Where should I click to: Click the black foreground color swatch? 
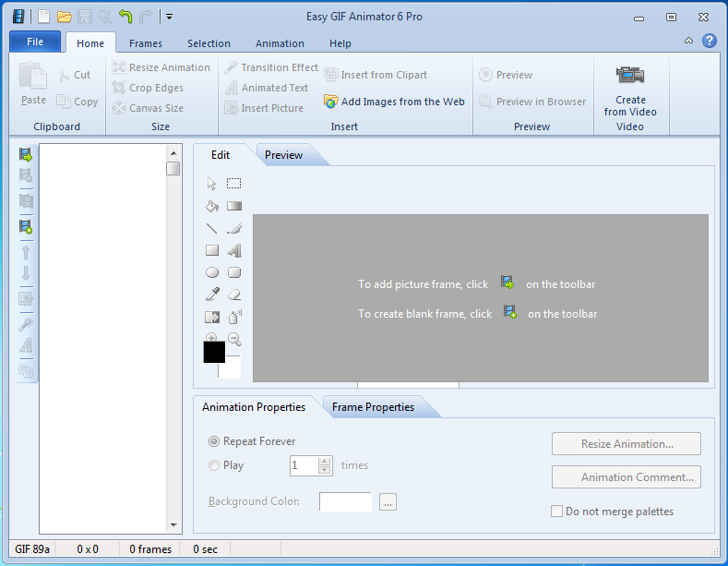[214, 352]
